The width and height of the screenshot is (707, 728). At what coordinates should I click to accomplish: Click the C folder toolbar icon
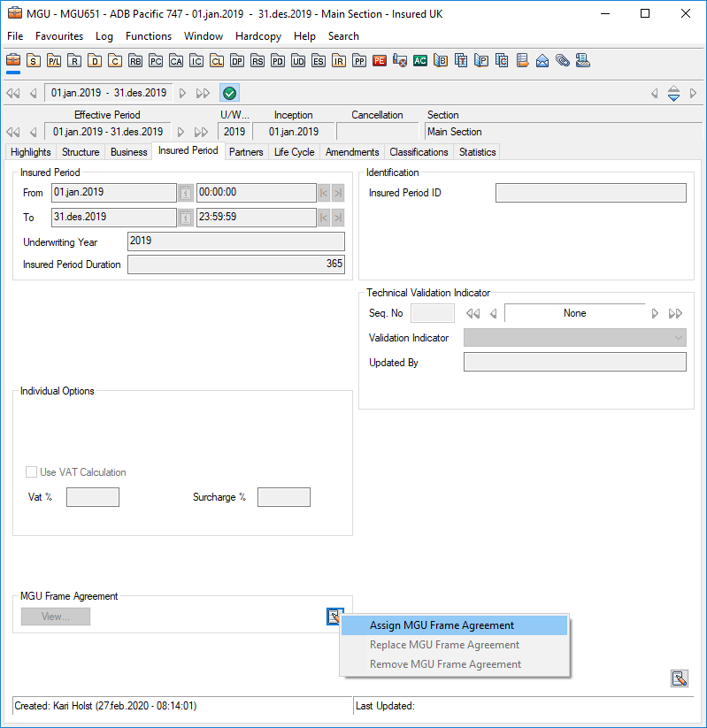[x=115, y=61]
